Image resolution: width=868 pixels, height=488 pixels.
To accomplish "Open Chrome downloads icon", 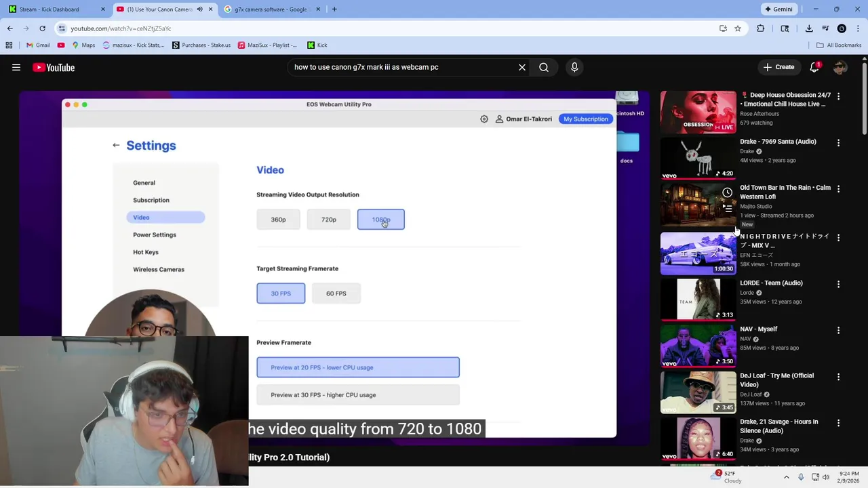I will click(x=809, y=28).
